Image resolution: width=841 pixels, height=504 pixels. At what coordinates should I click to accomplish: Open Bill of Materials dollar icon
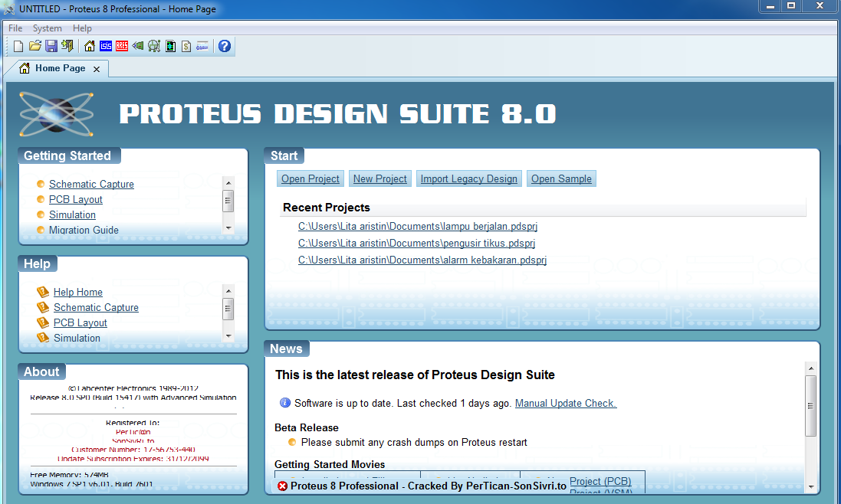point(186,46)
